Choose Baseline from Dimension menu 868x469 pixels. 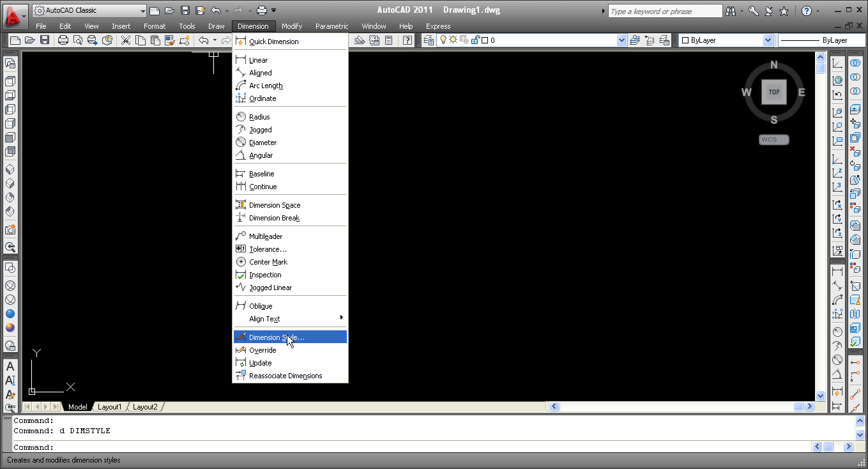click(x=291, y=174)
